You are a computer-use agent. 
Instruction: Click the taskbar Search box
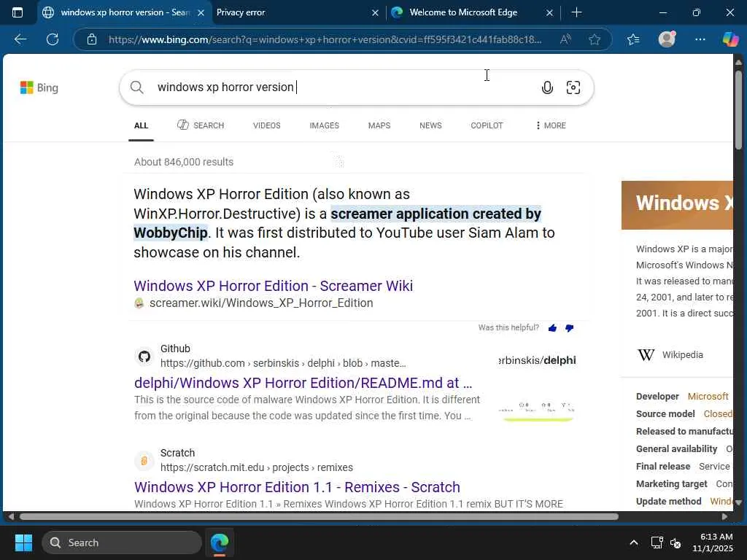point(122,542)
